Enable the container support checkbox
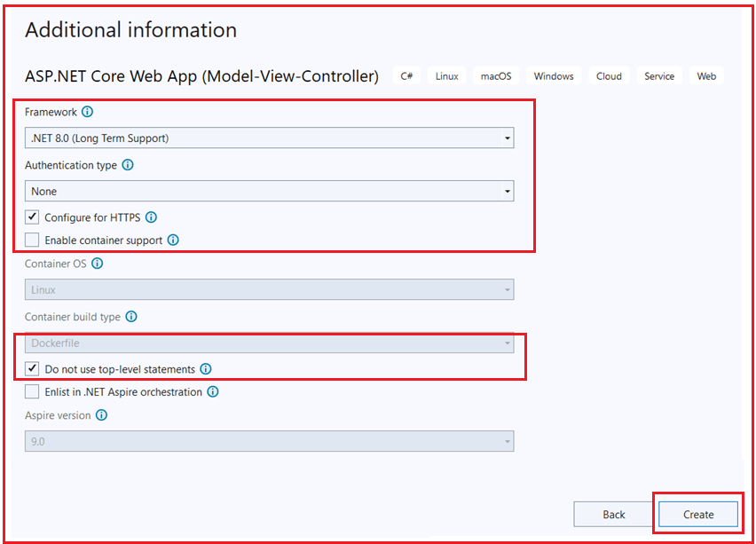This screenshot has width=756, height=544. (32, 240)
